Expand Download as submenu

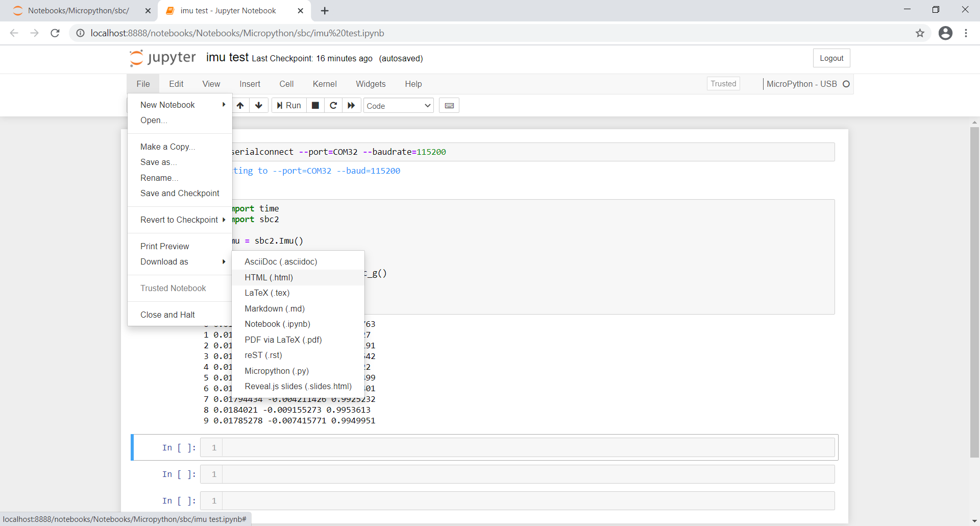(180, 261)
